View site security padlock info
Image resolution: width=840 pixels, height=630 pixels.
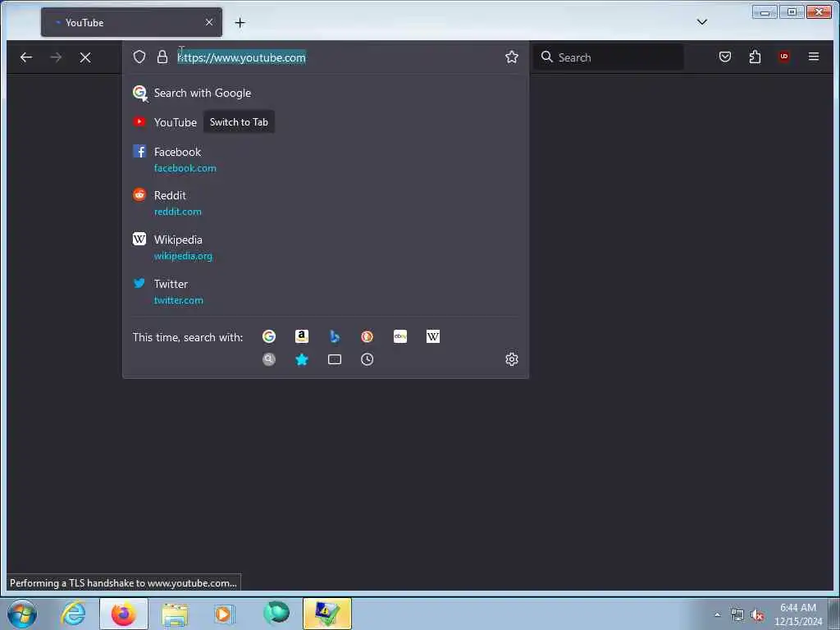click(162, 57)
